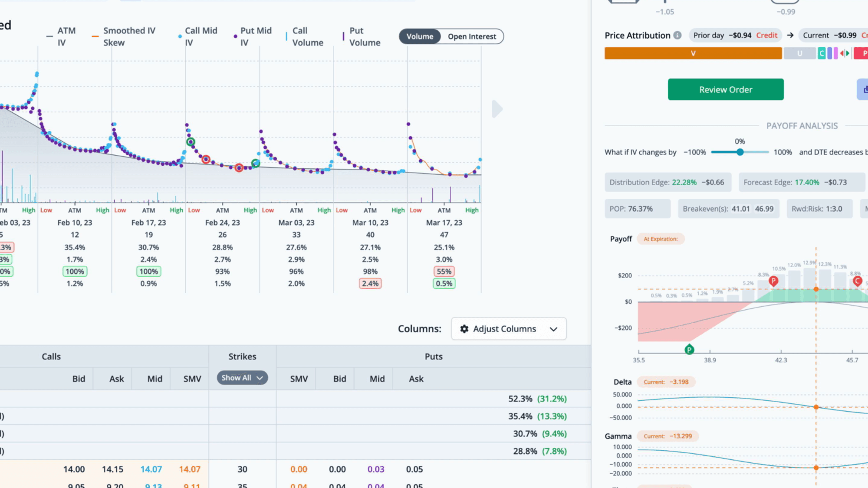The height and width of the screenshot is (488, 868).
Task: Click the Review Order button
Action: (726, 89)
